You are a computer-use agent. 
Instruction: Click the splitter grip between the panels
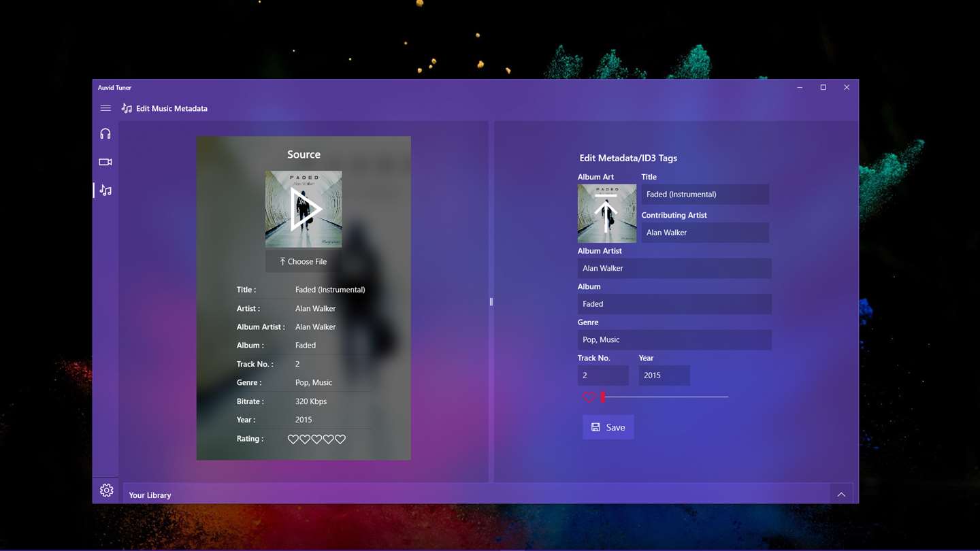tap(491, 302)
